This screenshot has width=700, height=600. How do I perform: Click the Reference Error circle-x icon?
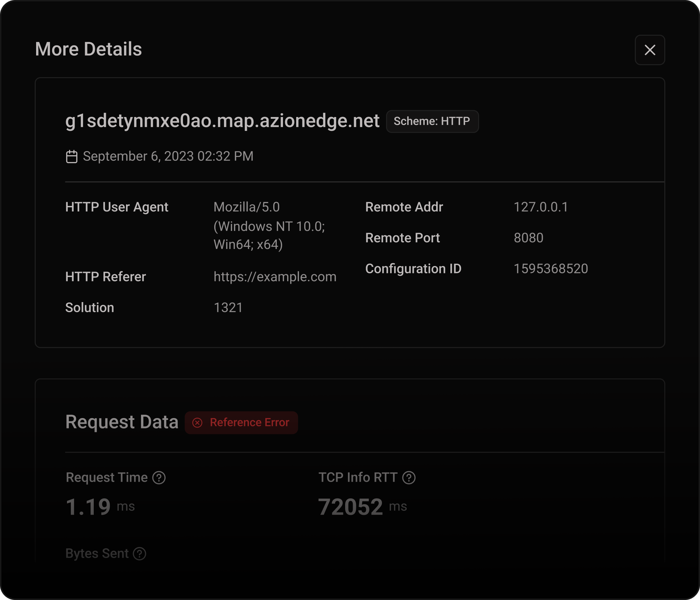[x=198, y=423]
